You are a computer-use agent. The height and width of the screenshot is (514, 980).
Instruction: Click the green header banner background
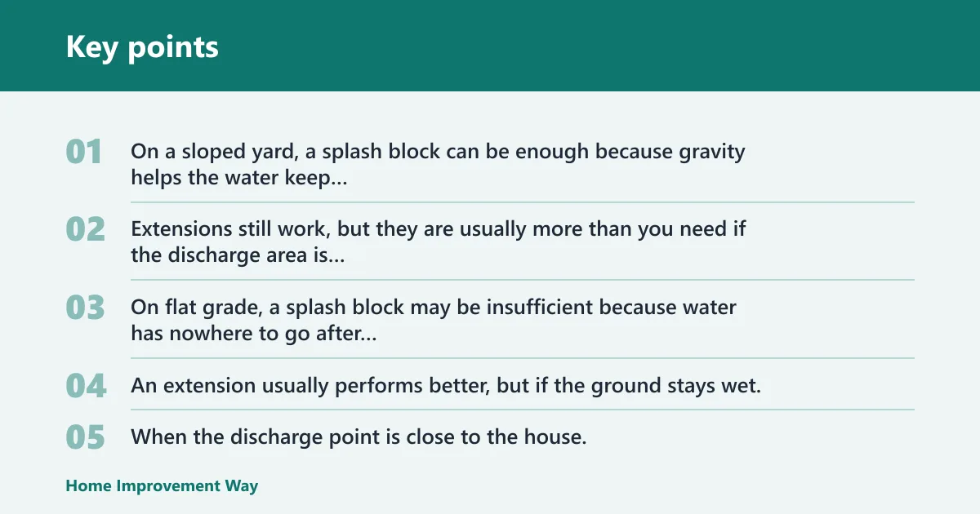tap(572, 46)
